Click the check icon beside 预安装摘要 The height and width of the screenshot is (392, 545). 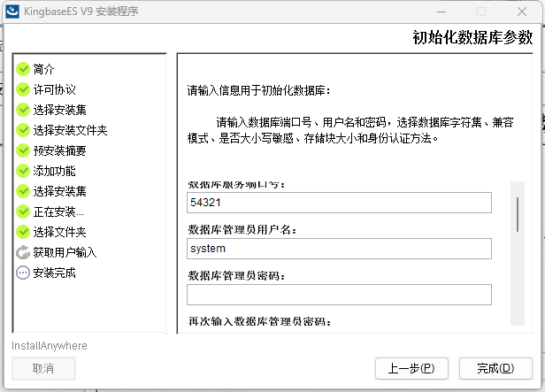23,150
